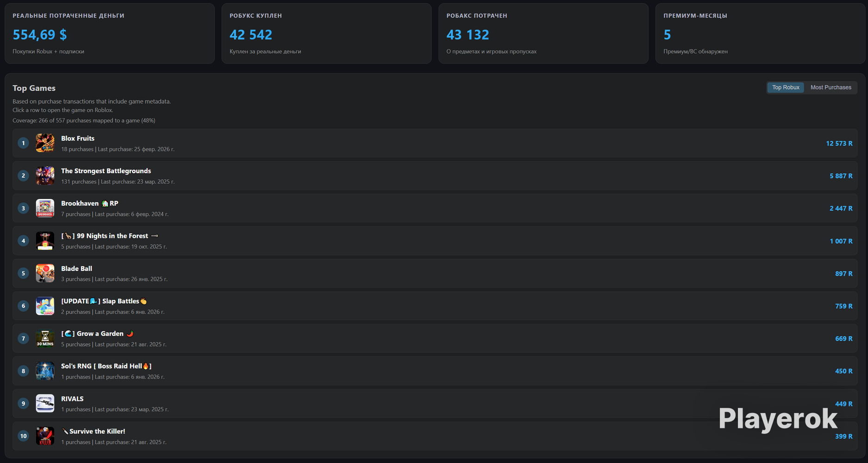Open the Slap Battles game icon
868x463 pixels.
click(45, 306)
